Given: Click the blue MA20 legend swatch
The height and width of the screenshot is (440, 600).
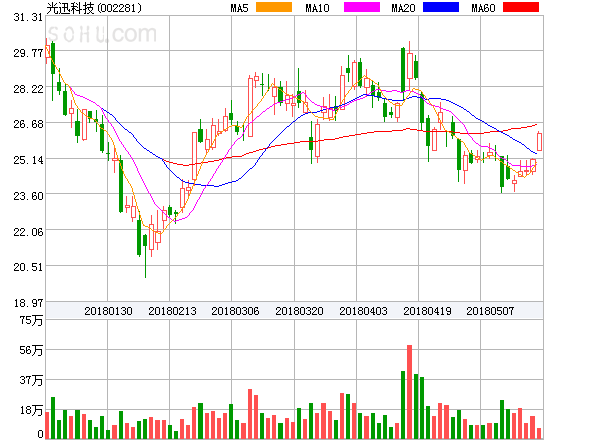Looking at the screenshot, I should [439, 8].
